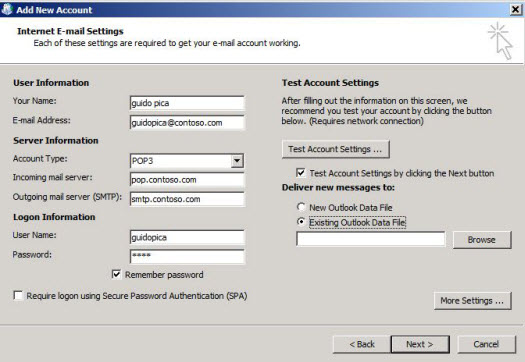Cancel the account setup
525x362 pixels.
(486, 344)
